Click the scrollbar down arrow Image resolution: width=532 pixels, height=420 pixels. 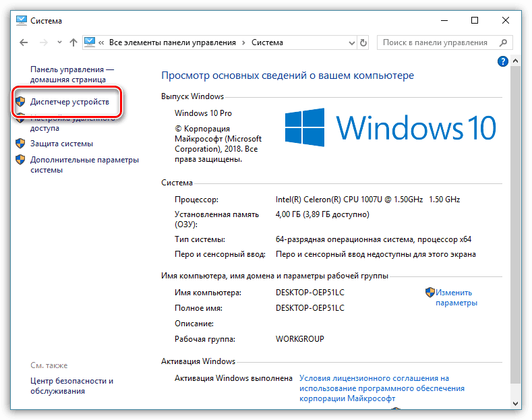pos(515,403)
